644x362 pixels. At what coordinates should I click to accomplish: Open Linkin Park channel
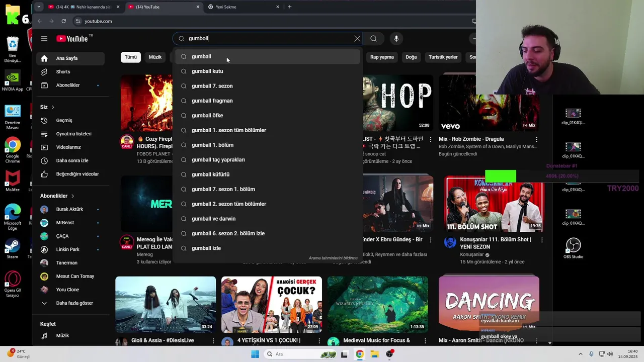coord(70,249)
